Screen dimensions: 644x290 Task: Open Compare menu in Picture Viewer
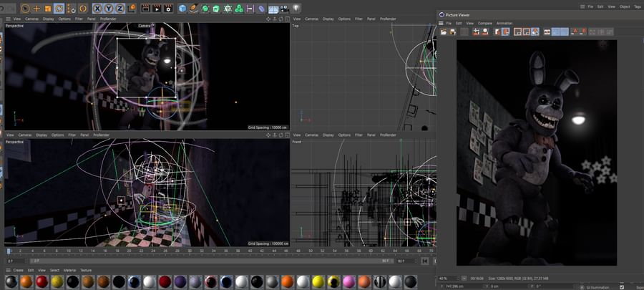[484, 24]
